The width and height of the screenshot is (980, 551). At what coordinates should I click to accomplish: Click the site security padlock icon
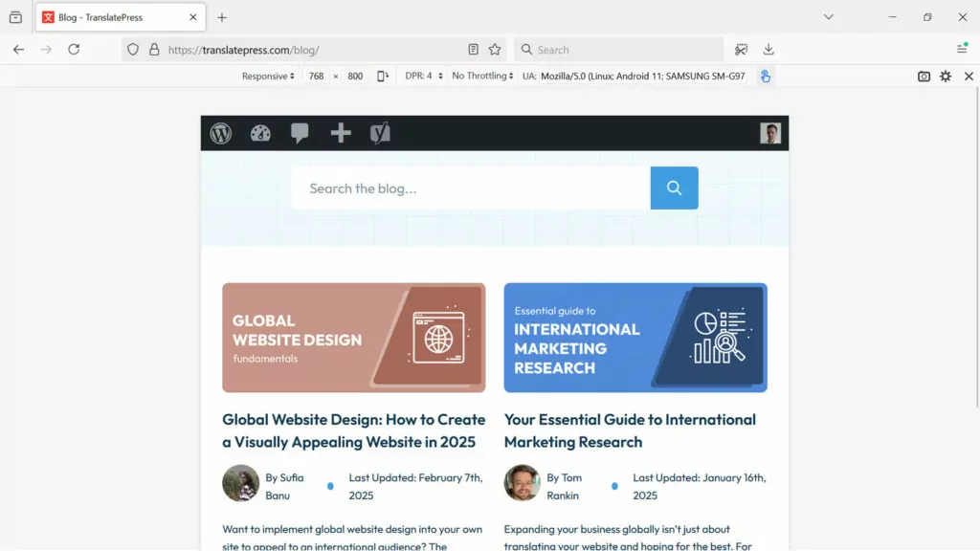tap(154, 50)
